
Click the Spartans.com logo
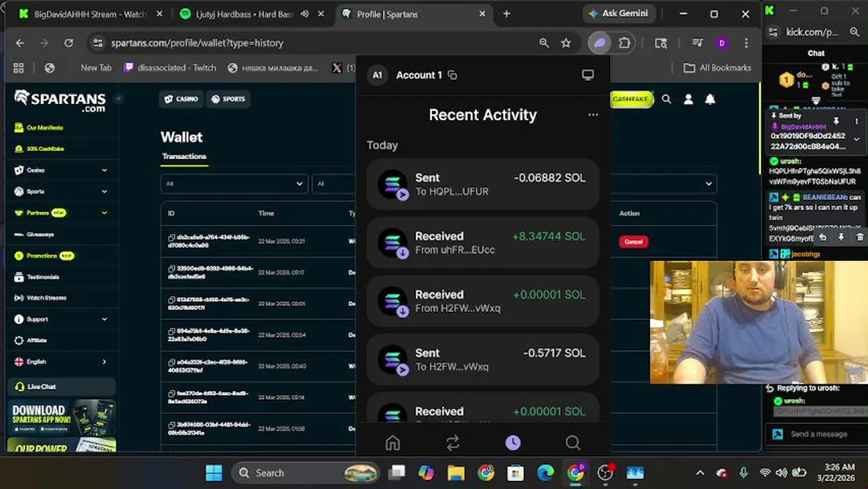60,101
